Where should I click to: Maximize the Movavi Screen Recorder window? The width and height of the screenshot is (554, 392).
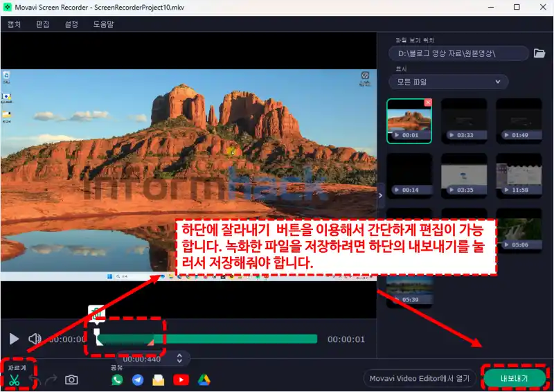(517, 7)
